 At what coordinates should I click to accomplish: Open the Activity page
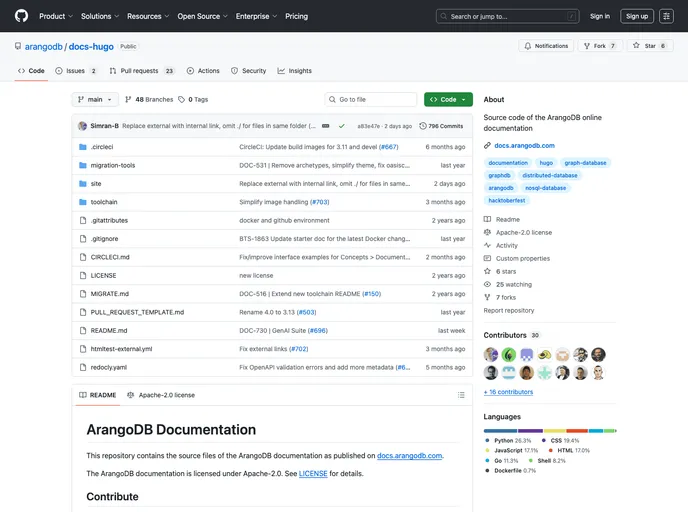501,246
